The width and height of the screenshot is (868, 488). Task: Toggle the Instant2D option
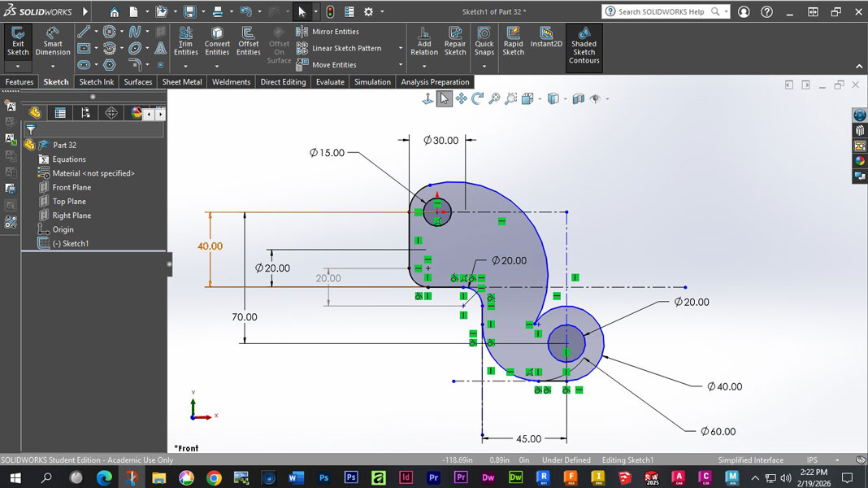pos(546,37)
